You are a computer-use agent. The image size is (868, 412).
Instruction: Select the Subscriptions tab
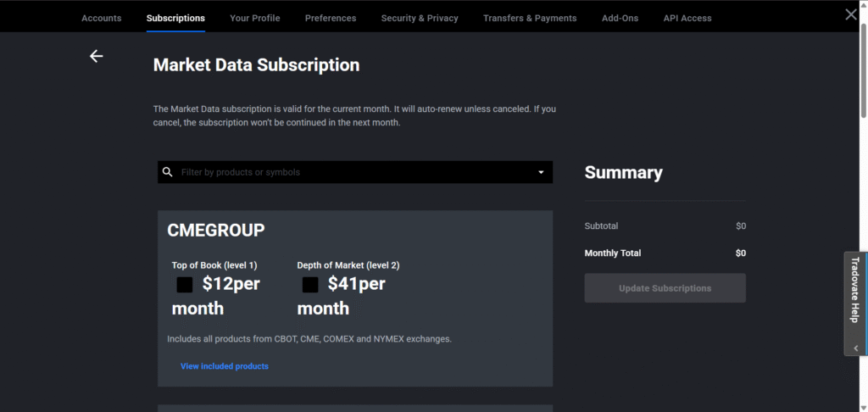click(x=175, y=18)
